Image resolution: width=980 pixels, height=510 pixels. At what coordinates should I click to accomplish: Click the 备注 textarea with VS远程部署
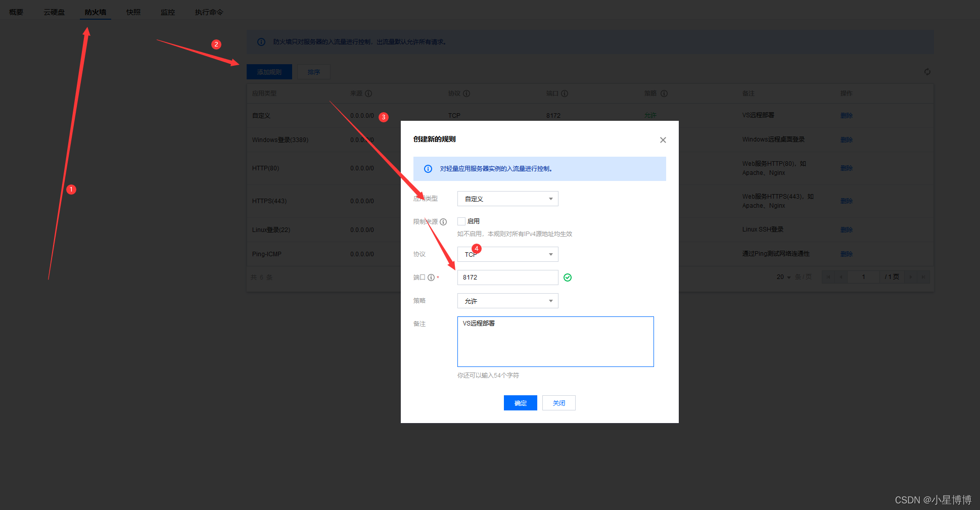click(555, 342)
